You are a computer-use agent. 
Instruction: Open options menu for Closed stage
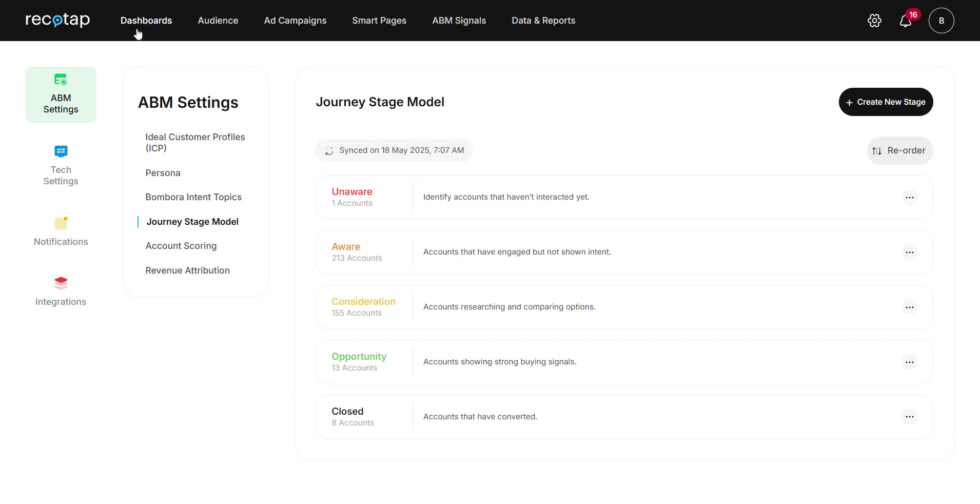(909, 417)
